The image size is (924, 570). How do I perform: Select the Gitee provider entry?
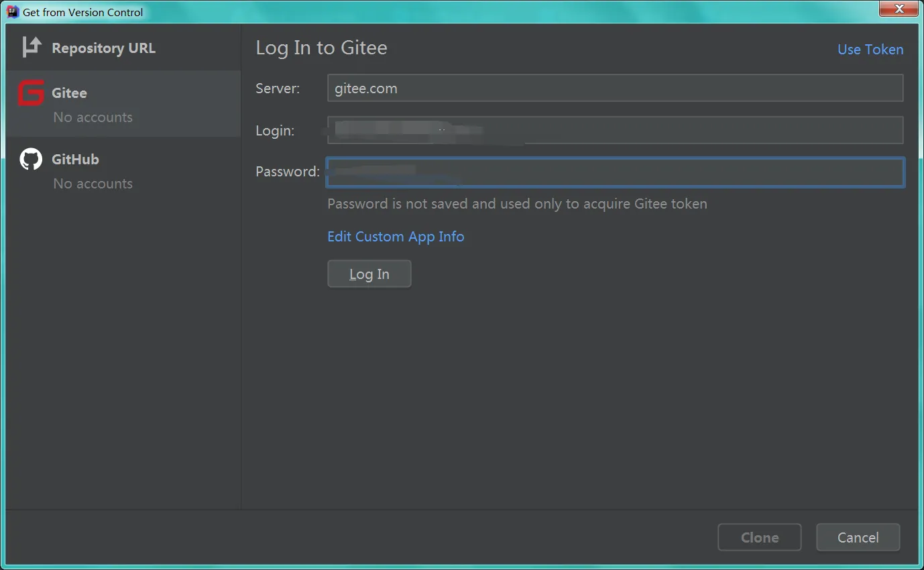[x=123, y=104]
